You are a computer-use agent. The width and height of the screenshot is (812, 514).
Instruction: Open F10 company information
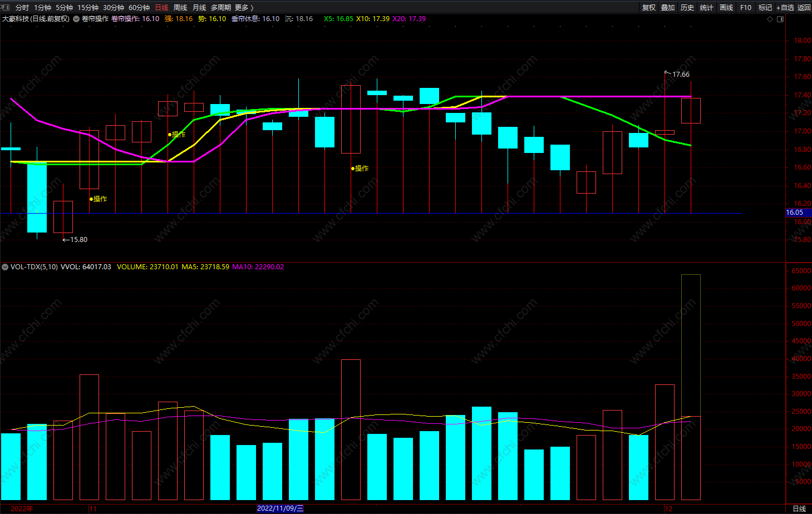746,7
